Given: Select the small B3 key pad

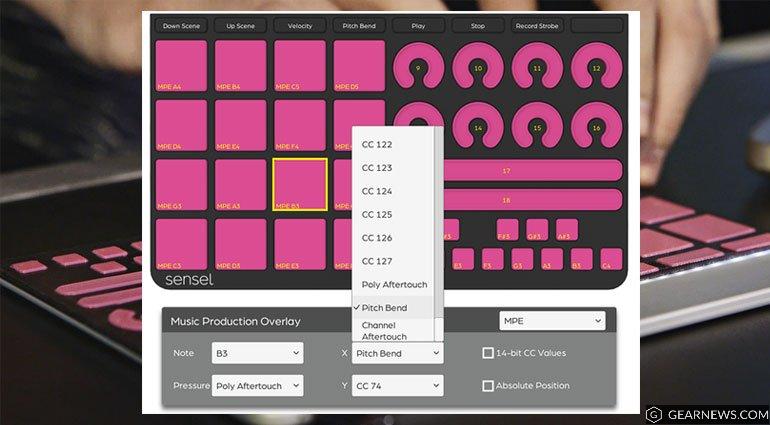Looking at the screenshot, I should click(582, 259).
